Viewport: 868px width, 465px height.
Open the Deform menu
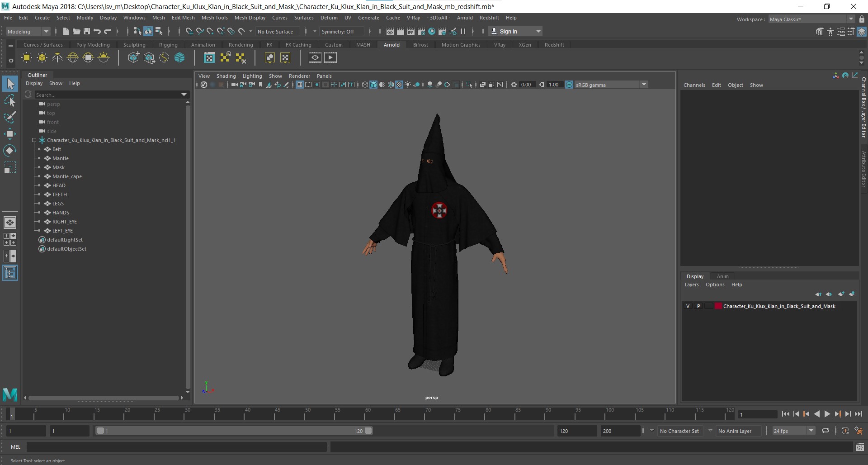click(329, 18)
